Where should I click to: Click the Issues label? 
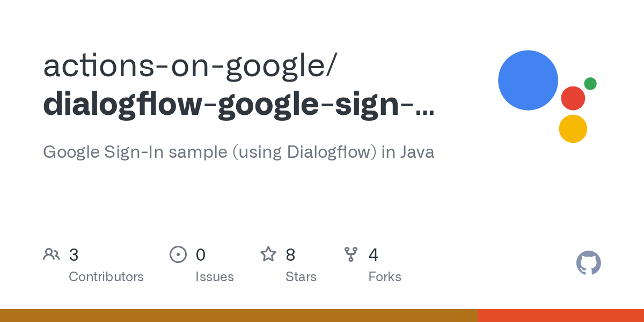pos(215,277)
